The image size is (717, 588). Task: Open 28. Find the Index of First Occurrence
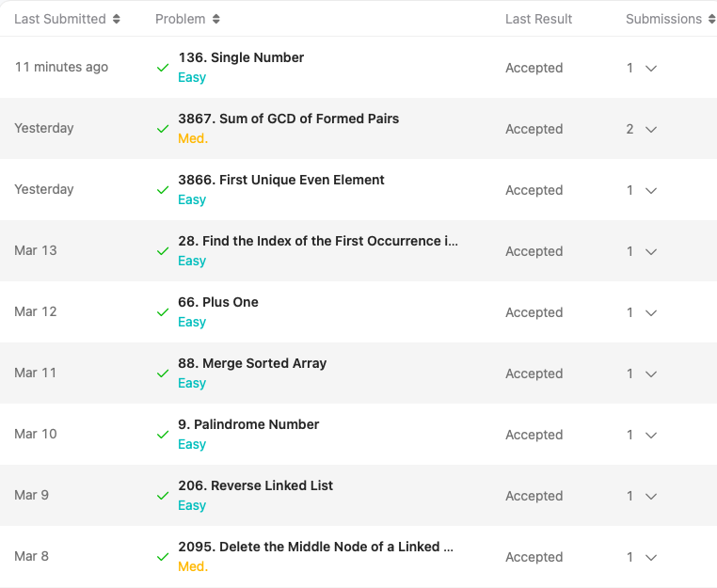point(318,241)
